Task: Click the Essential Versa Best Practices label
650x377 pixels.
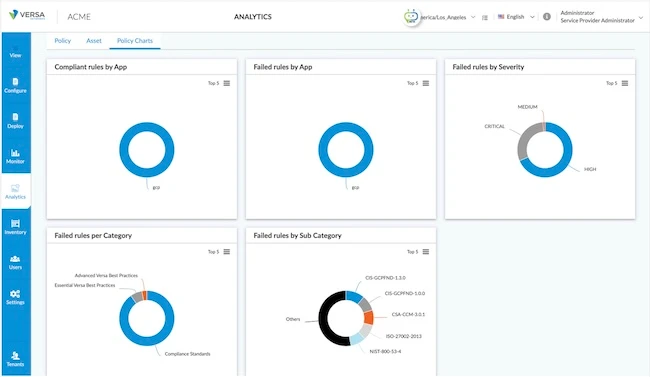Action: click(x=85, y=285)
